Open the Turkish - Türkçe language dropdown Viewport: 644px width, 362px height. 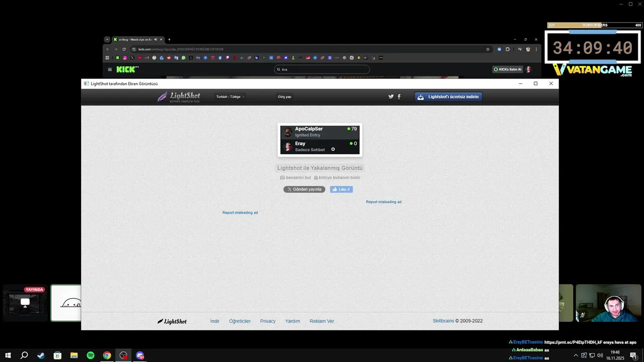[230, 97]
